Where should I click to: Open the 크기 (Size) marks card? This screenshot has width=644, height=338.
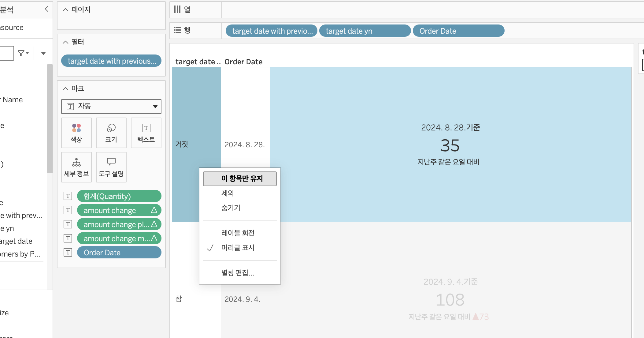tap(111, 133)
